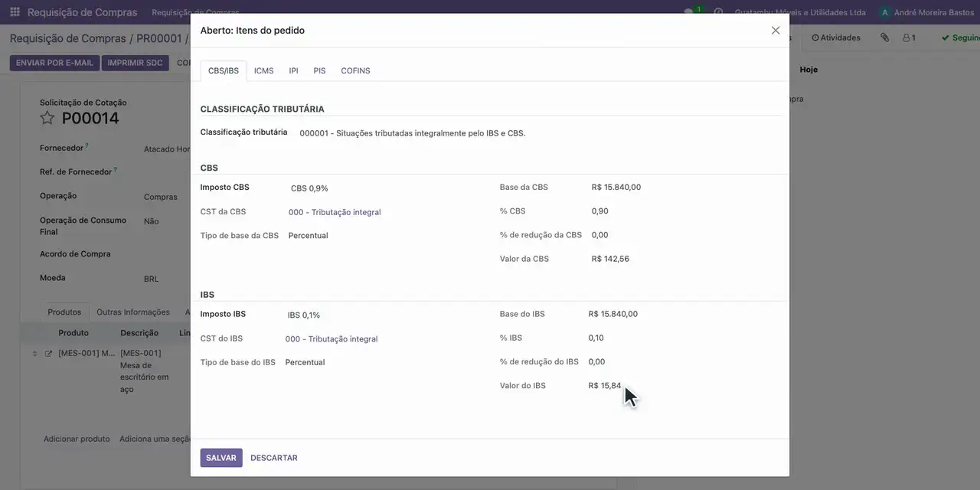Open external link icon for MES-001 row
The height and width of the screenshot is (490, 980).
(x=49, y=354)
